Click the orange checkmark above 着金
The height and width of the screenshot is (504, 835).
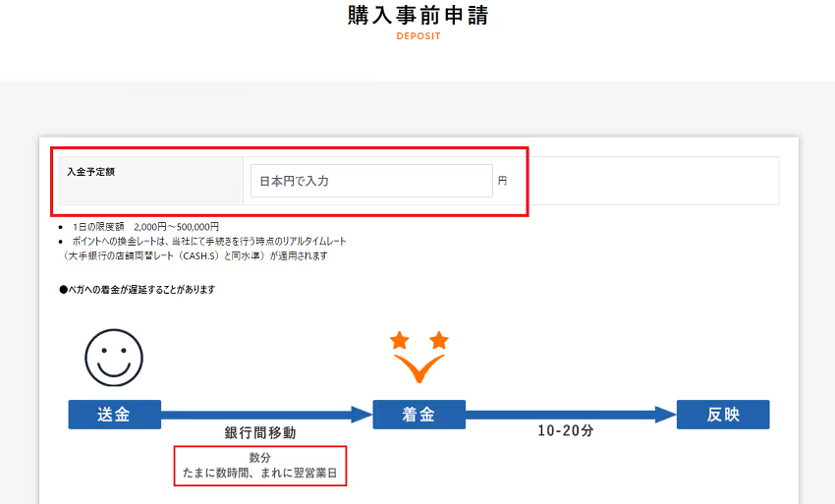(x=419, y=368)
